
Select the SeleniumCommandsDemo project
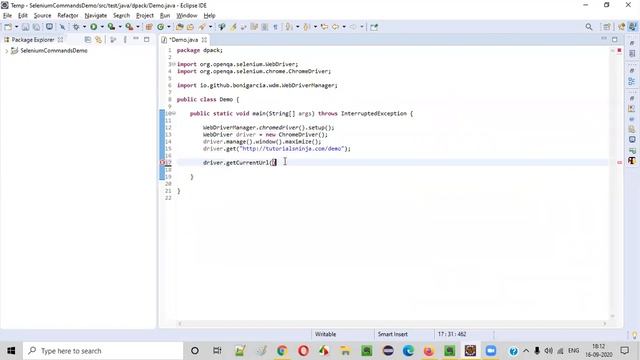(x=54, y=51)
